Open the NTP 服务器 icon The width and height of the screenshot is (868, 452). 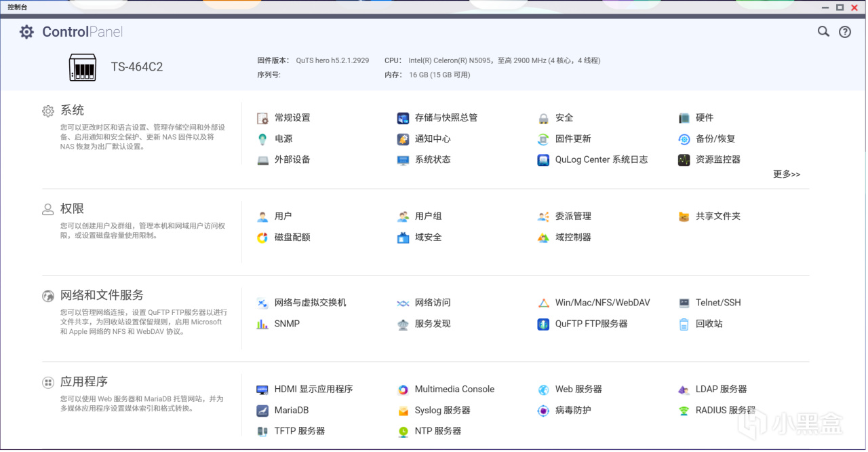point(403,432)
